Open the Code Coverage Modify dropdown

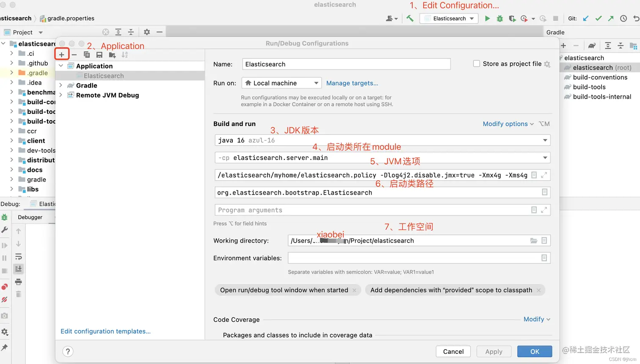click(537, 319)
